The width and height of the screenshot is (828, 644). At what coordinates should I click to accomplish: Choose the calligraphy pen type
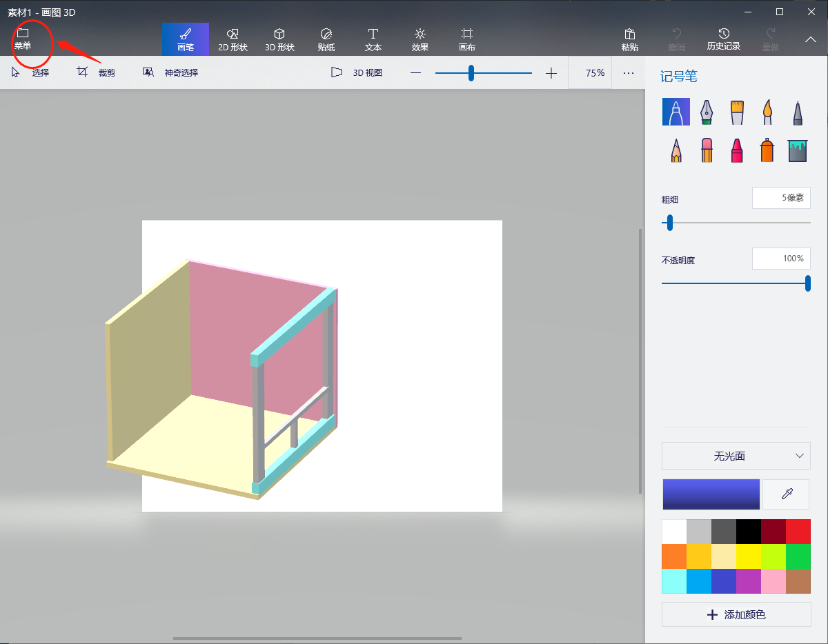(x=706, y=112)
